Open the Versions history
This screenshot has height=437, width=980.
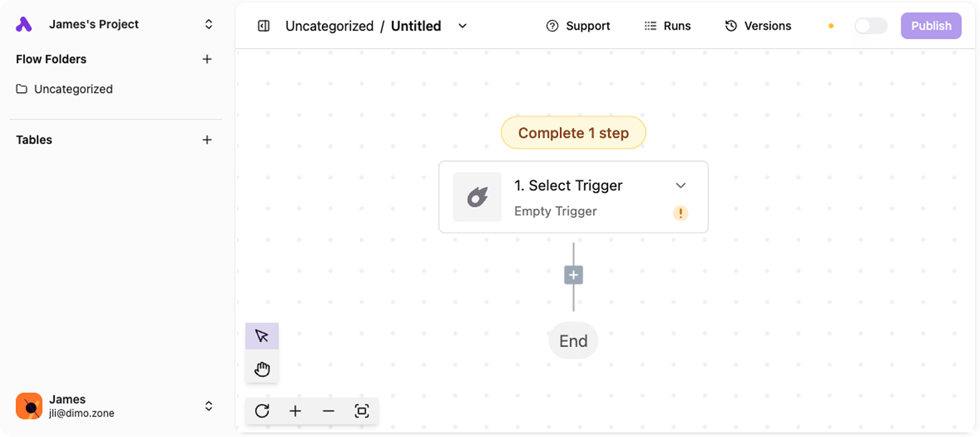(x=758, y=26)
